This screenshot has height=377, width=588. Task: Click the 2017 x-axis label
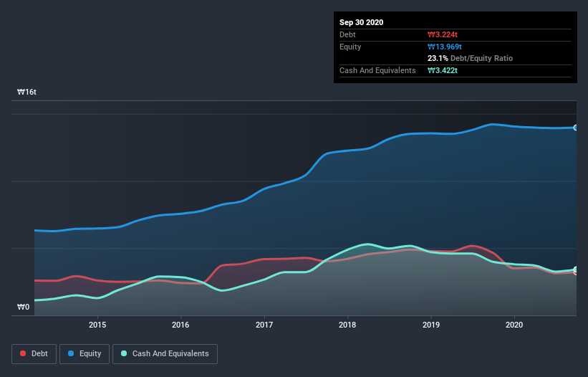pyautogui.click(x=264, y=325)
